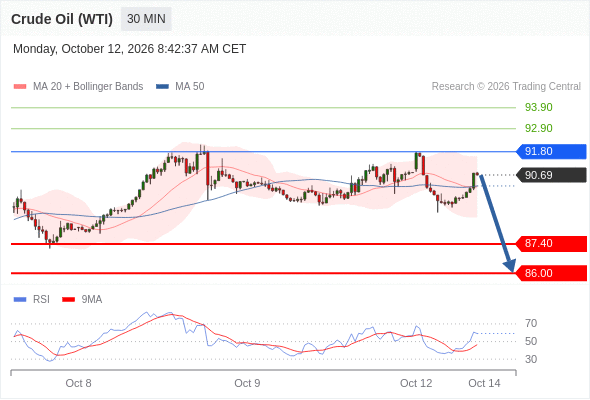Click the Oct 14 date axis label

(x=484, y=383)
